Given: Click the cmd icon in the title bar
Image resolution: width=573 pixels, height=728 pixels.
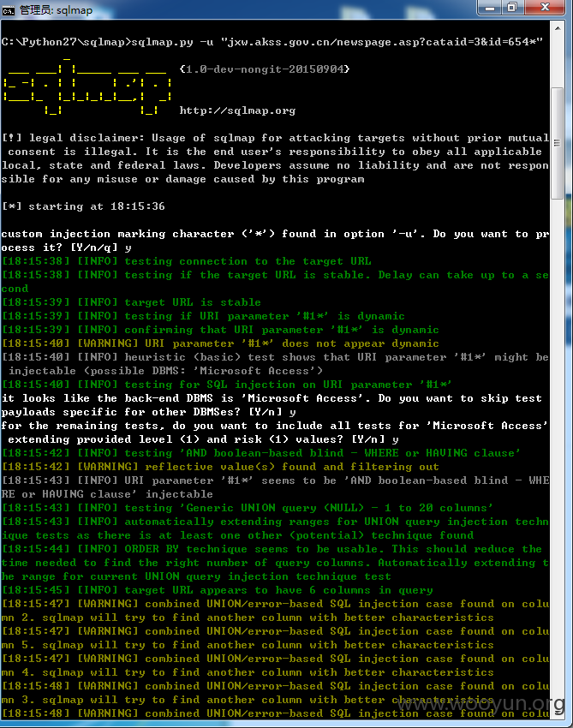Looking at the screenshot, I should pyautogui.click(x=8, y=10).
